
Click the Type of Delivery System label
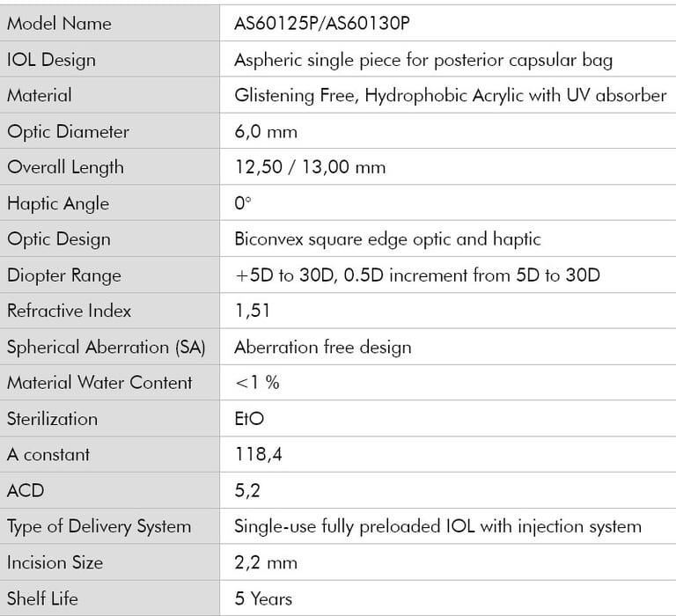coord(99,526)
